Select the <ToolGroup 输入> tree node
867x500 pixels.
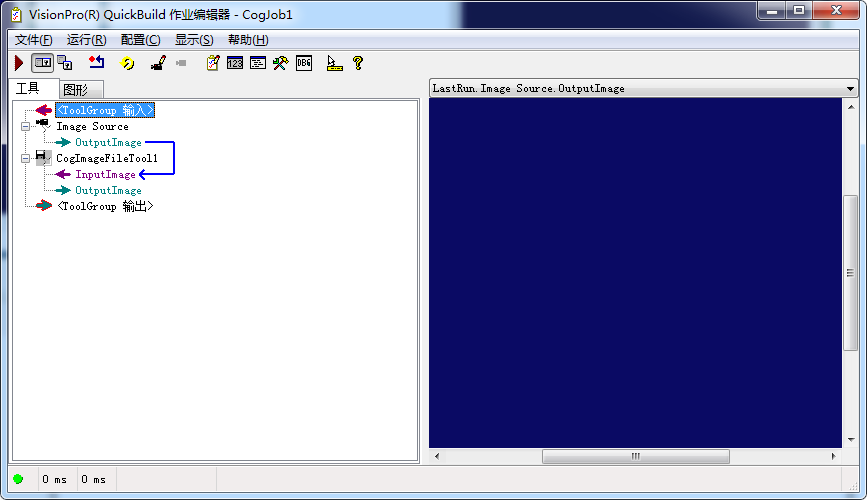pos(105,110)
